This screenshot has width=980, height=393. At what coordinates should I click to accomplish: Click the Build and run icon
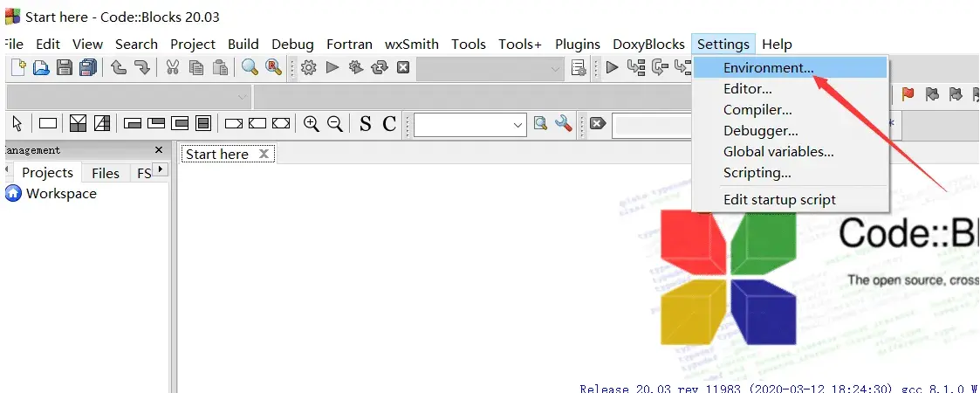pyautogui.click(x=356, y=67)
